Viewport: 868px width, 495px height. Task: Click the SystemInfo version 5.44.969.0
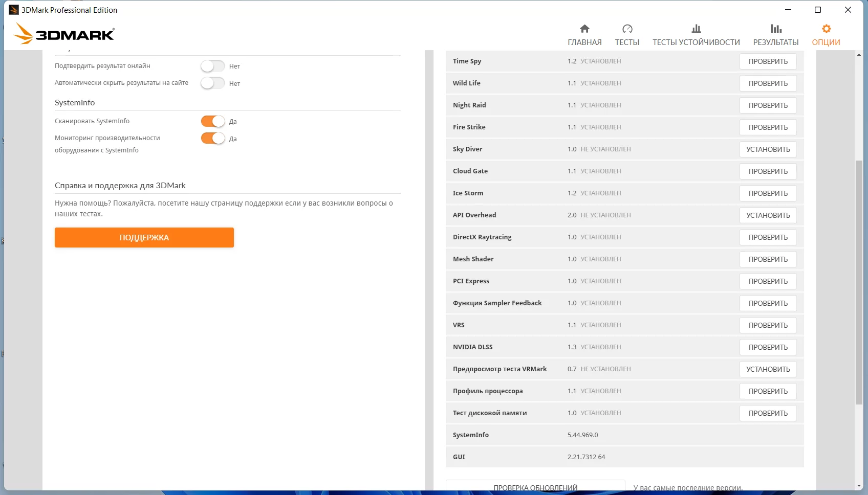pyautogui.click(x=582, y=435)
